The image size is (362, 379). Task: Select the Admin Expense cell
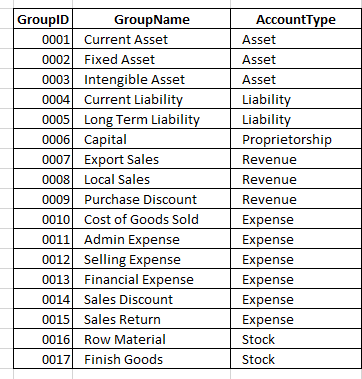(x=151, y=239)
